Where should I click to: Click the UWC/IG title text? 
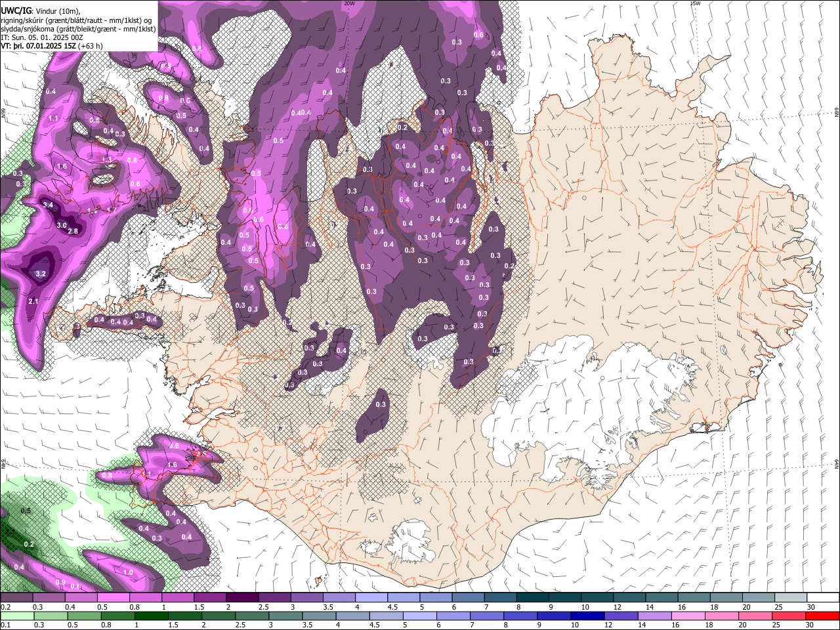[15, 10]
